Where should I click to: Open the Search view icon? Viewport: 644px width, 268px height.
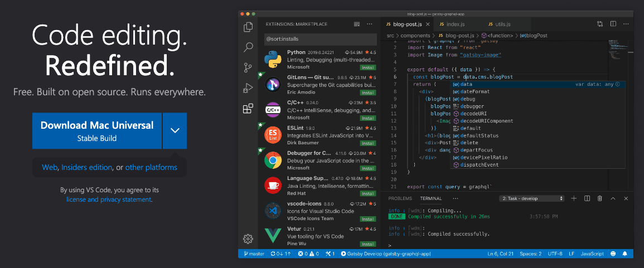coord(248,47)
